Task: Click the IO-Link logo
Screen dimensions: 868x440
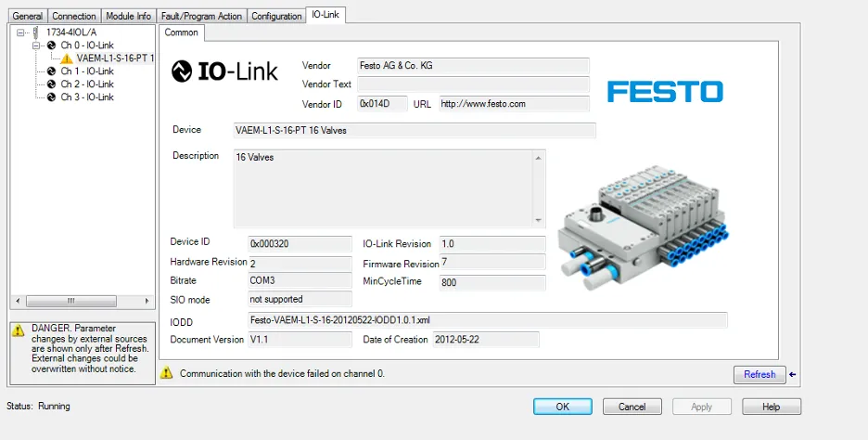Action: 224,71
